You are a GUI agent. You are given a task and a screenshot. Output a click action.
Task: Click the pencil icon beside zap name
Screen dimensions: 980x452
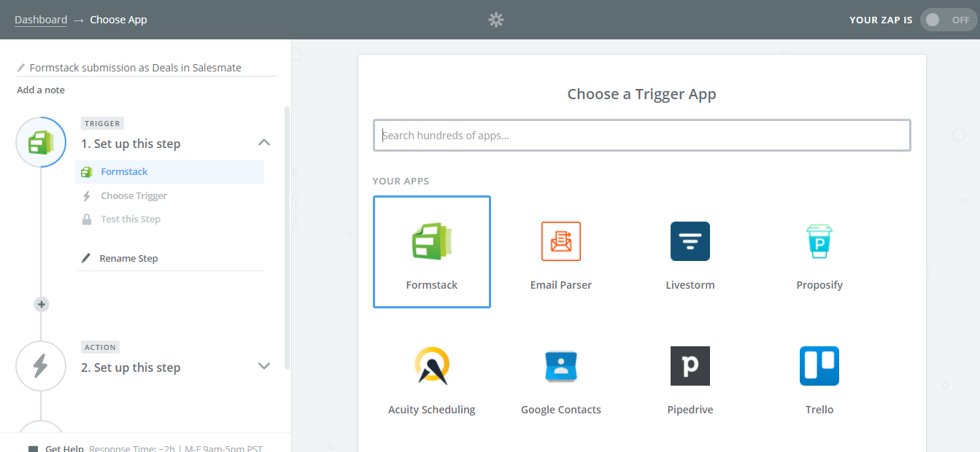(21, 68)
